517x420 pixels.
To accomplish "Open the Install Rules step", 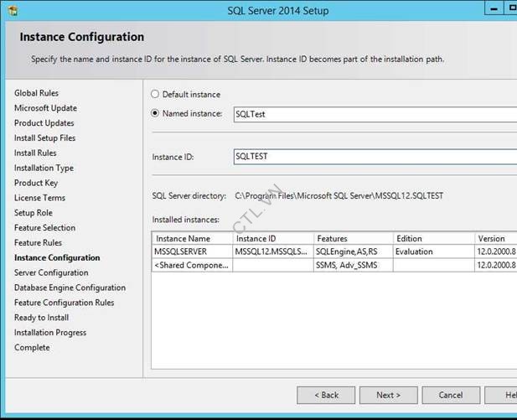I will (x=35, y=153).
